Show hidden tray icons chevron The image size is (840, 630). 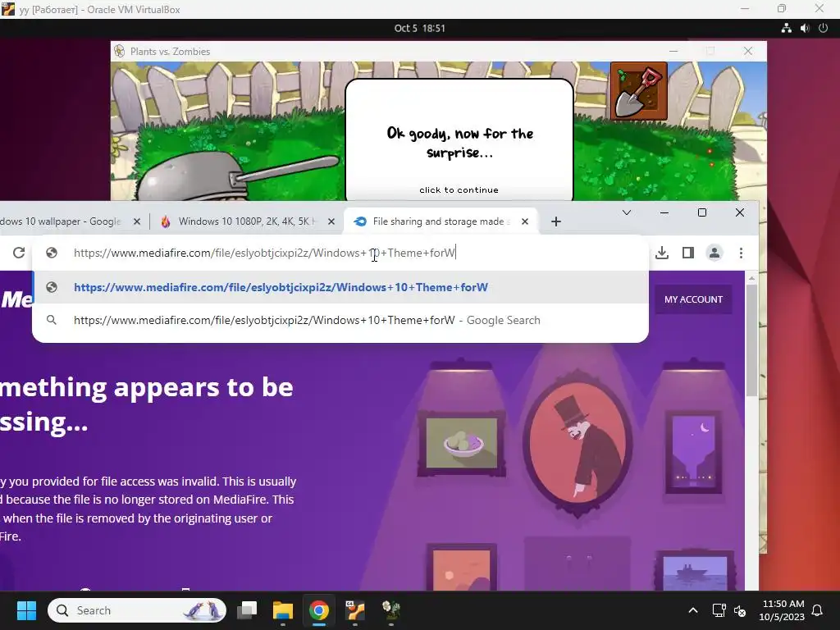pyautogui.click(x=692, y=610)
